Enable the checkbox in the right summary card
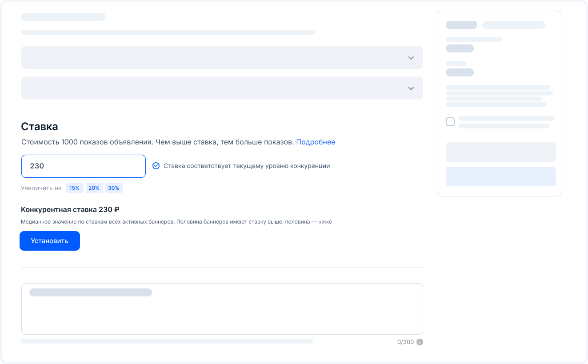This screenshot has width=588, height=364. click(450, 121)
